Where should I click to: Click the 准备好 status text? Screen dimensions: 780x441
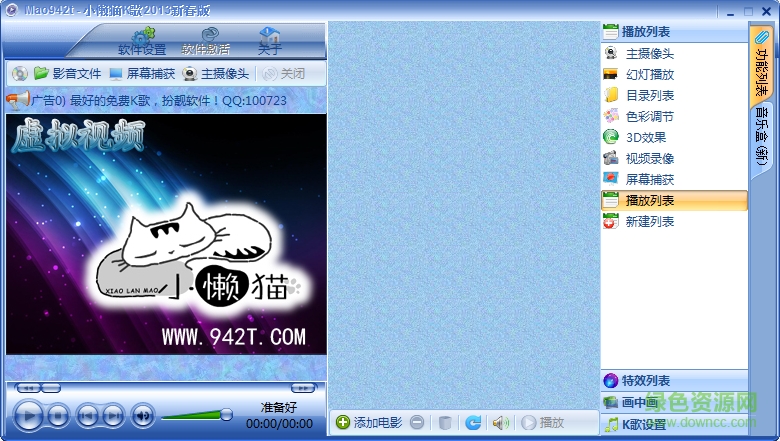point(279,408)
